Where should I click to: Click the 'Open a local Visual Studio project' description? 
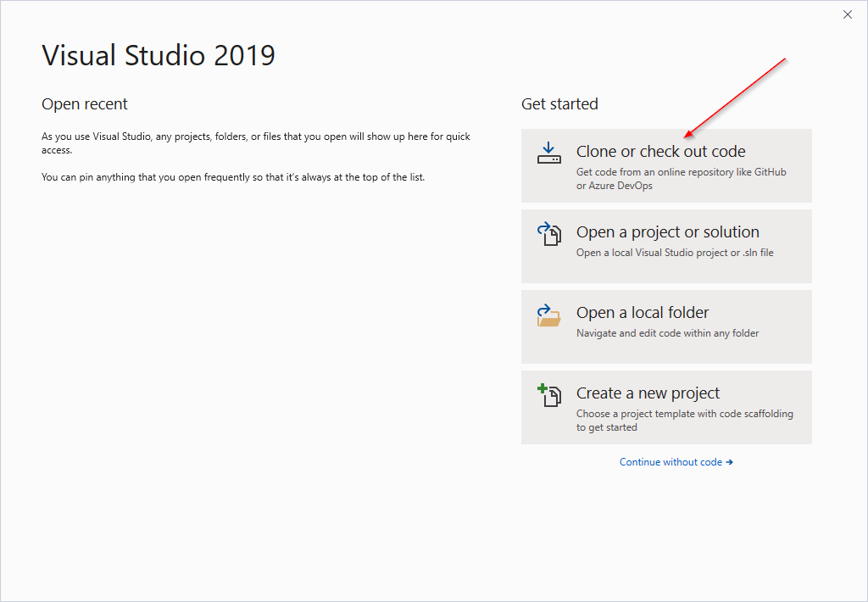(674, 253)
